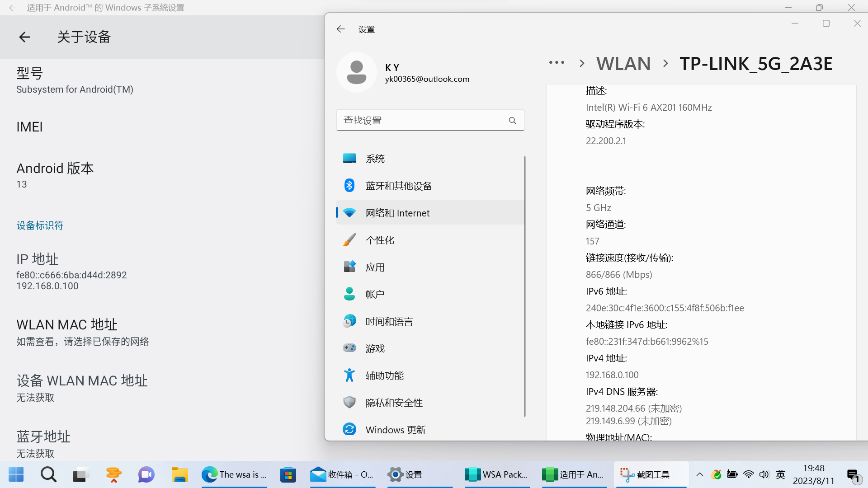Click the user profile avatar
This screenshot has height=488, width=868.
357,72
